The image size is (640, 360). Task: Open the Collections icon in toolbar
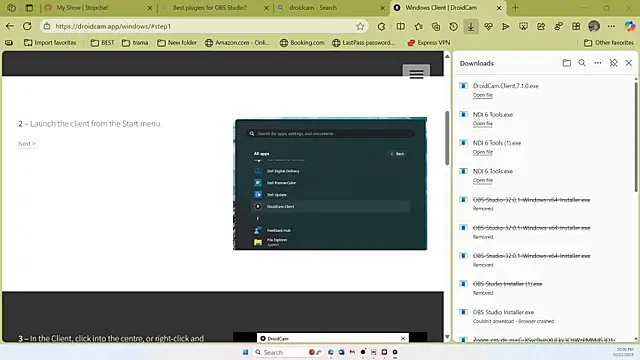point(436,26)
